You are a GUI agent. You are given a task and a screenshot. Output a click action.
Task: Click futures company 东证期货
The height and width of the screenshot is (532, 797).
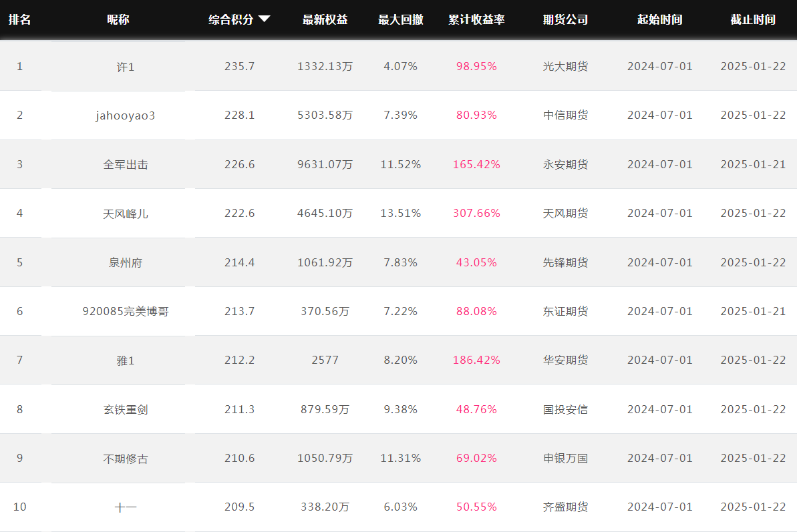(565, 311)
